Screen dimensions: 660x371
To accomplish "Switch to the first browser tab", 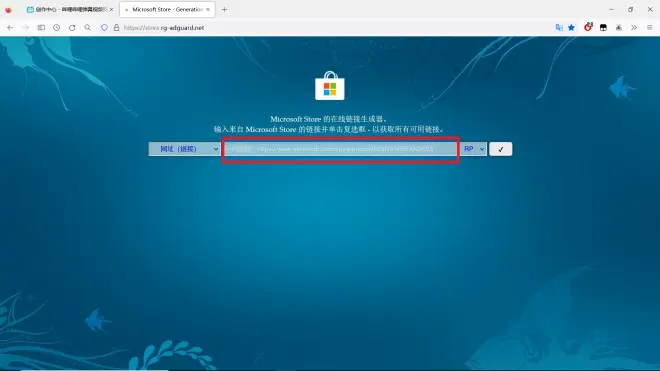I will point(69,9).
